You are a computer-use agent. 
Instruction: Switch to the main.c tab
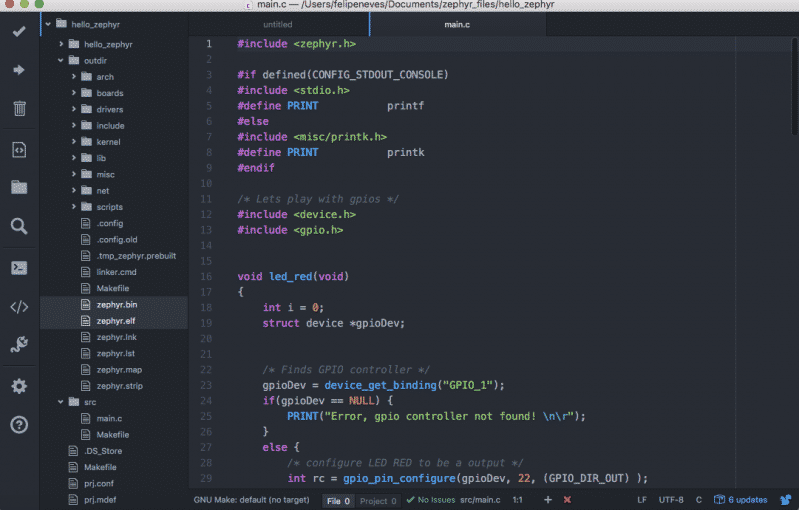pos(457,24)
